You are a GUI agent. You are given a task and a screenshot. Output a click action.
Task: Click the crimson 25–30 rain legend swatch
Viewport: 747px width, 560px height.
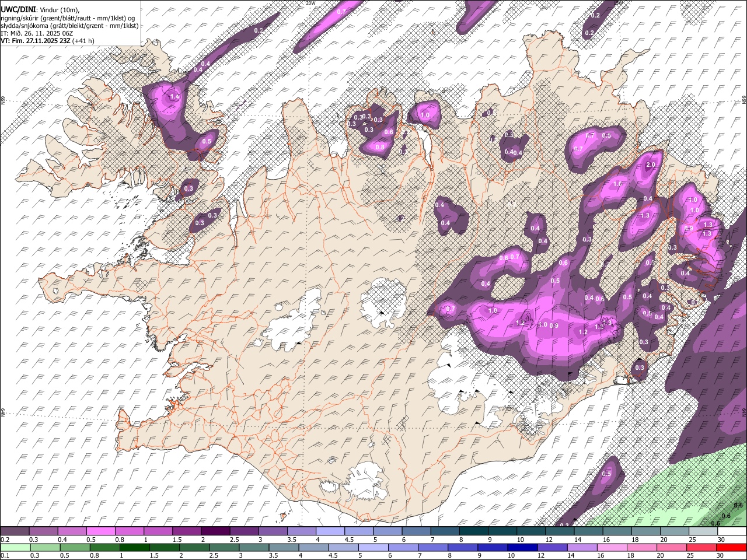coord(701,547)
